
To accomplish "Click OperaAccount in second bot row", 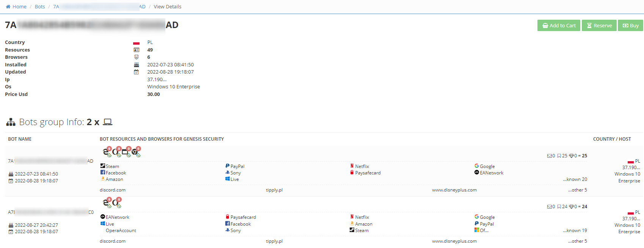I will point(121,231).
